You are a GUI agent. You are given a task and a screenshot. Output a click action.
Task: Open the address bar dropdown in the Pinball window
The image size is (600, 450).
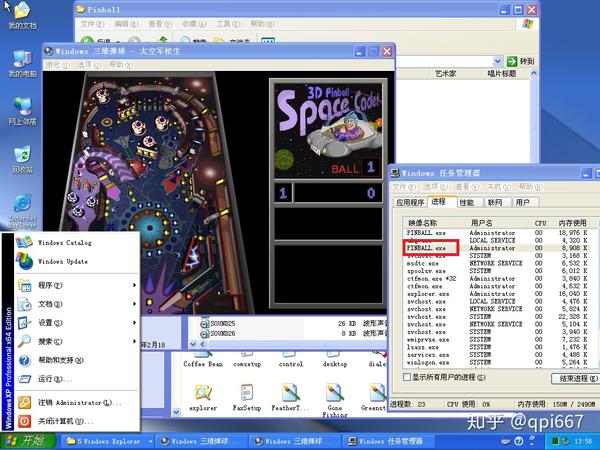click(497, 61)
